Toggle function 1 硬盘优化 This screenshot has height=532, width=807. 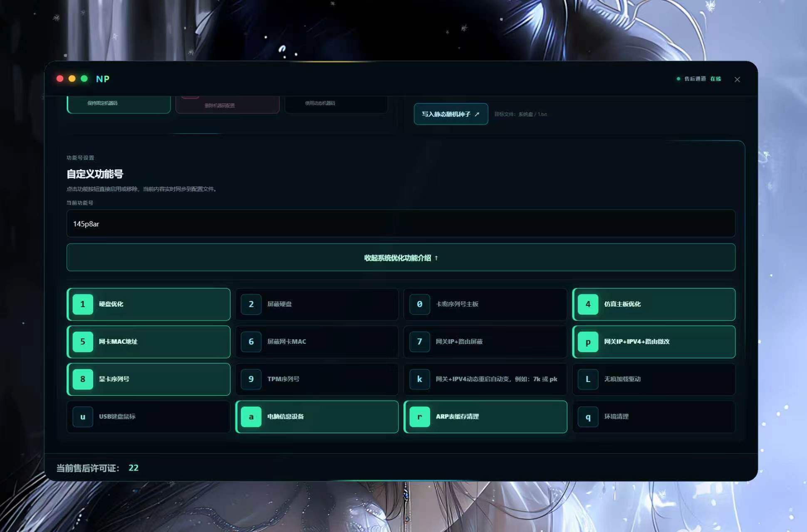149,304
